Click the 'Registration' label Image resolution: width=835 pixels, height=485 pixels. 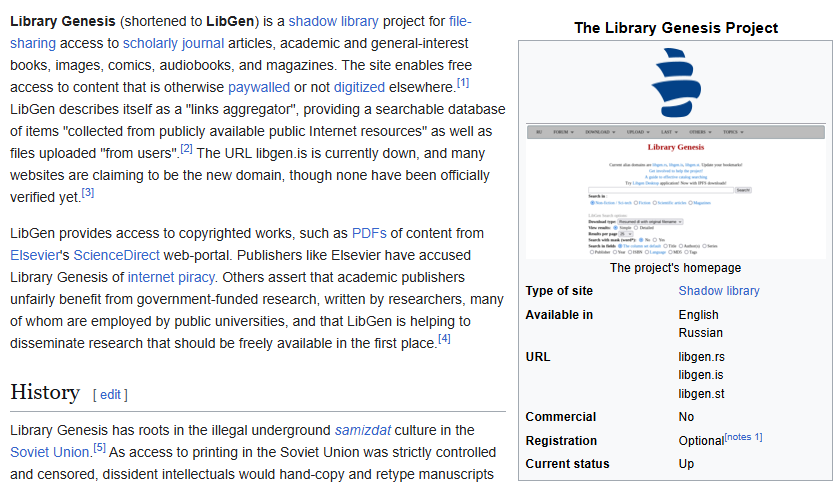(561, 441)
